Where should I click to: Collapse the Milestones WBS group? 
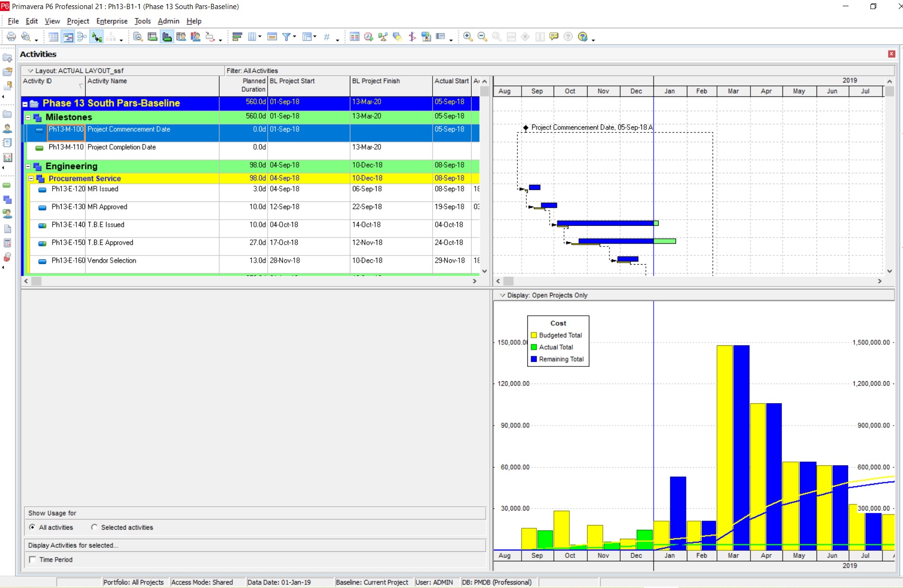pyautogui.click(x=28, y=117)
